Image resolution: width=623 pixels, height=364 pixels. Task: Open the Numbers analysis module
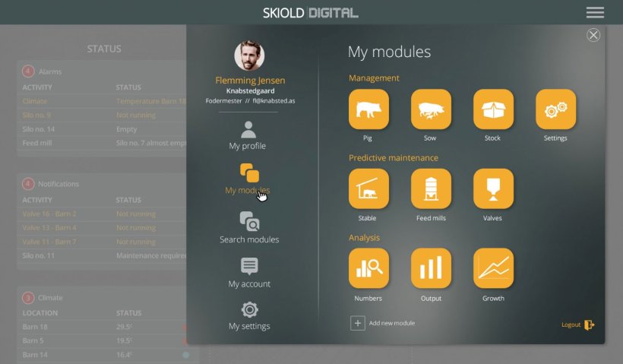point(368,268)
